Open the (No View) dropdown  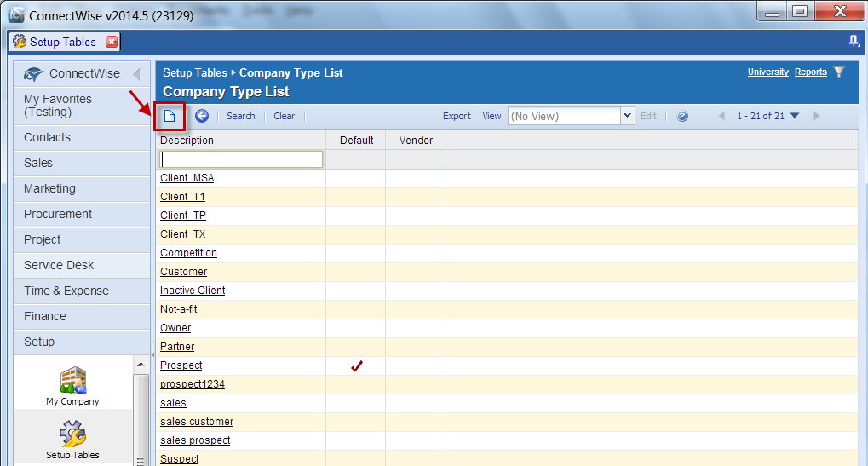pos(627,116)
